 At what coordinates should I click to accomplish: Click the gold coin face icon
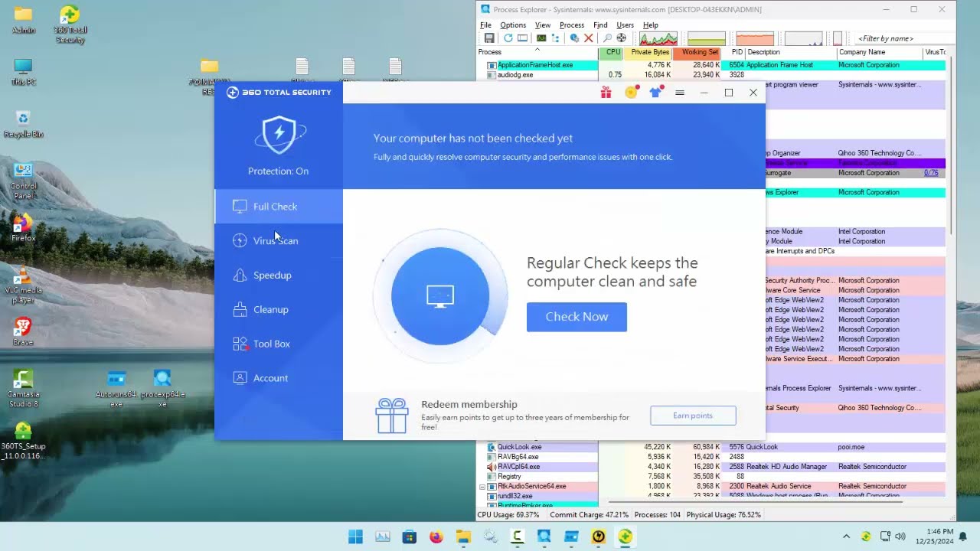tap(631, 93)
